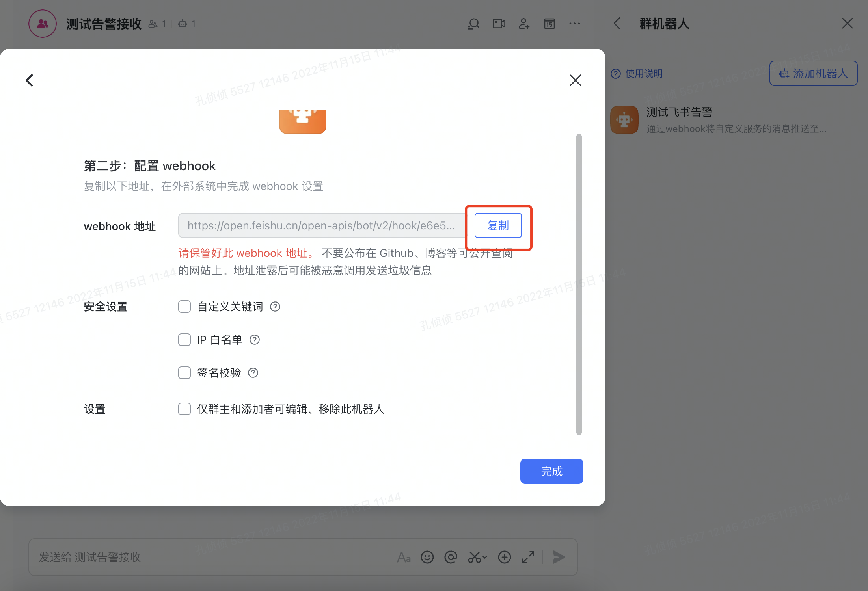Image resolution: width=868 pixels, height=591 pixels.
Task: Open the plus attachment menu
Action: coord(505,557)
